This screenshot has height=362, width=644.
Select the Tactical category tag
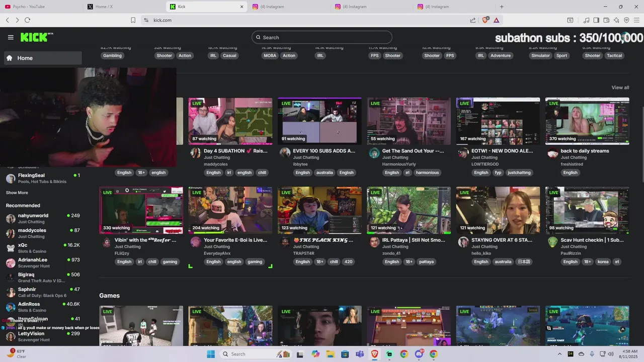point(614,55)
